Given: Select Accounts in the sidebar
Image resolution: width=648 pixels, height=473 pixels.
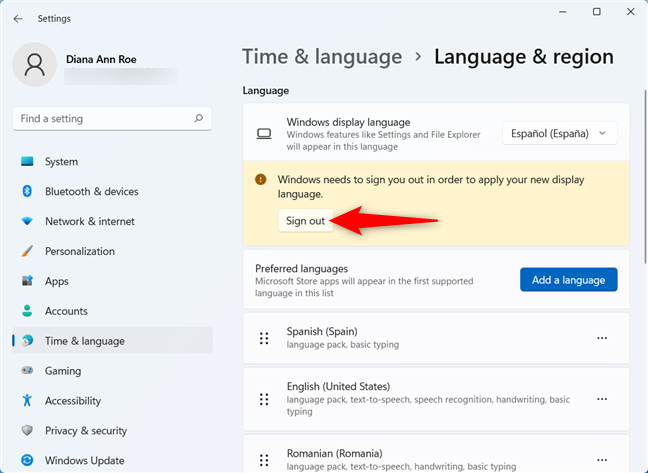Looking at the screenshot, I should [x=66, y=311].
